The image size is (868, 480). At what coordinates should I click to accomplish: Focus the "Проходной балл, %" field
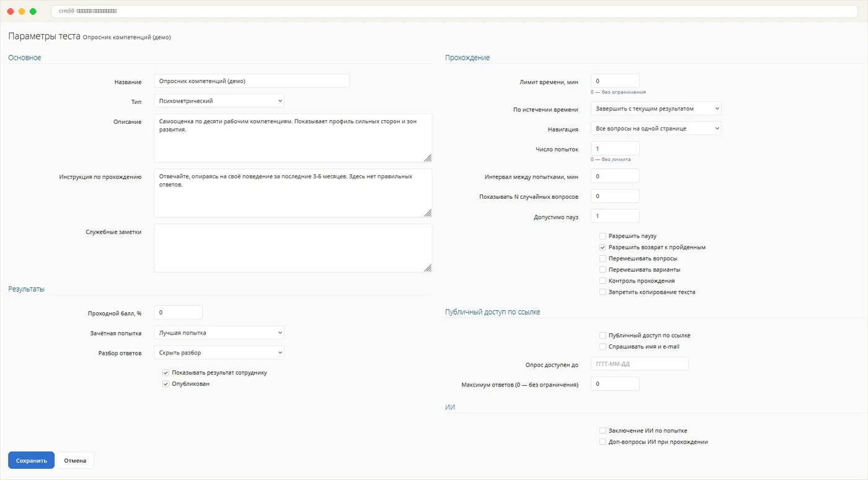pyautogui.click(x=178, y=313)
